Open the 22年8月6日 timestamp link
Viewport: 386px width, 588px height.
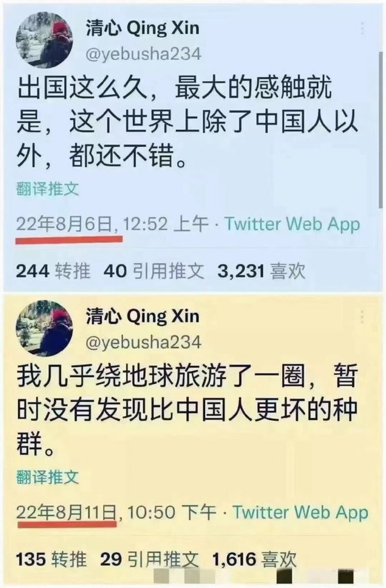67,225
